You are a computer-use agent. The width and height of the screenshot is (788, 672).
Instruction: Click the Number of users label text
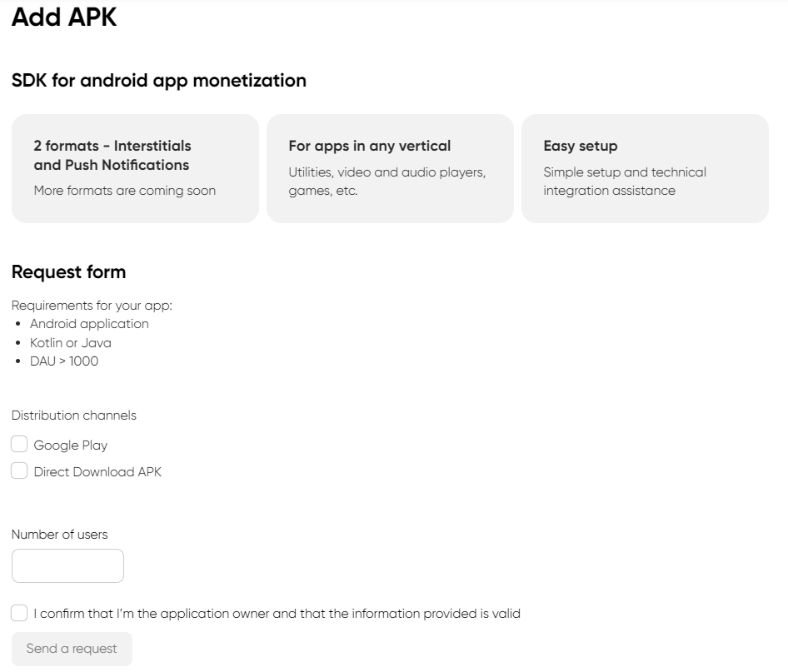[59, 535]
